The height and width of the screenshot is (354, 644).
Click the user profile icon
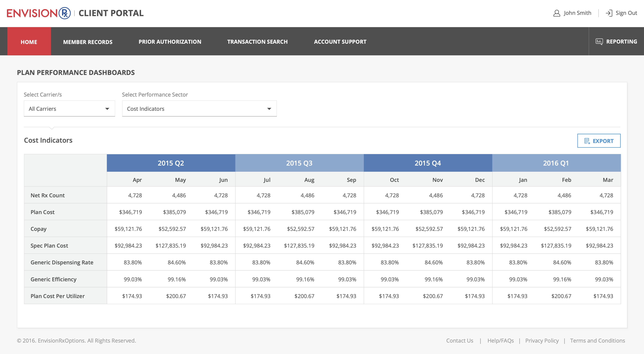coord(557,13)
